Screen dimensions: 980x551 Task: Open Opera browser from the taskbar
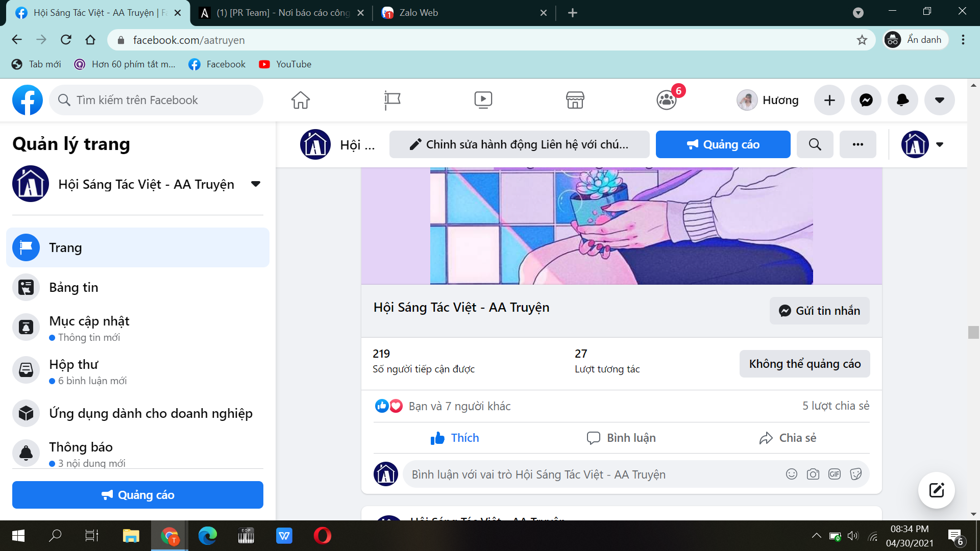(322, 536)
